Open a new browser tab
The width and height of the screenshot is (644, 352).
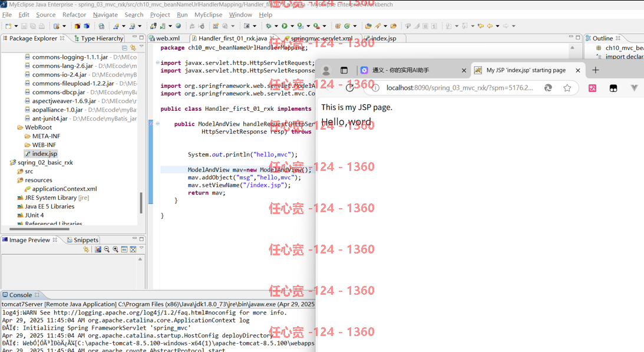point(596,70)
